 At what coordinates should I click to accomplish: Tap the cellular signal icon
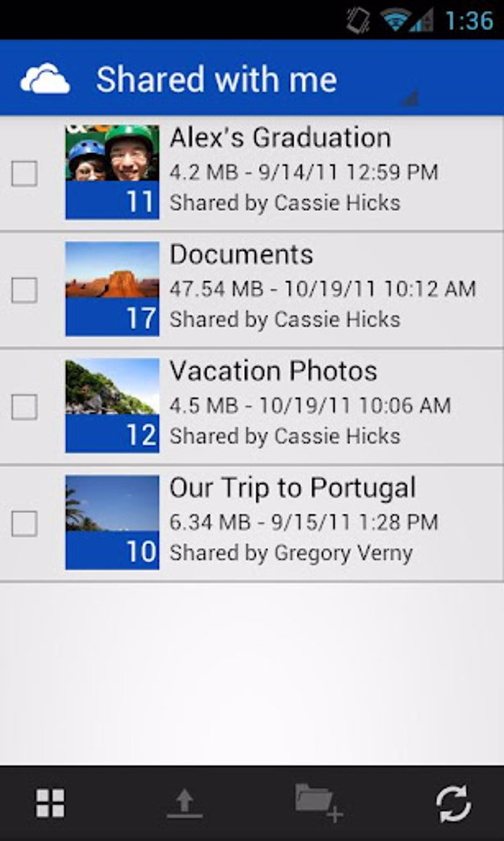(421, 20)
